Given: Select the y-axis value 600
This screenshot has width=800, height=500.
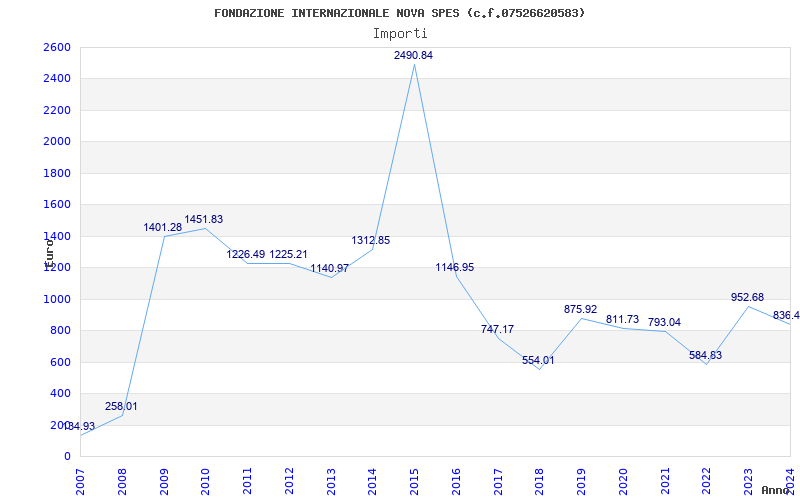Looking at the screenshot, I should [x=61, y=362].
